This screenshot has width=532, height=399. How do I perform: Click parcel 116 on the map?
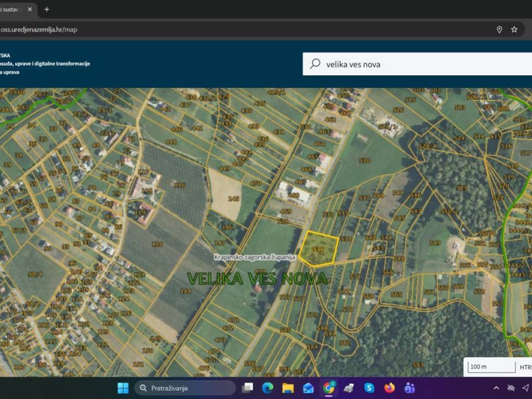(x=180, y=185)
